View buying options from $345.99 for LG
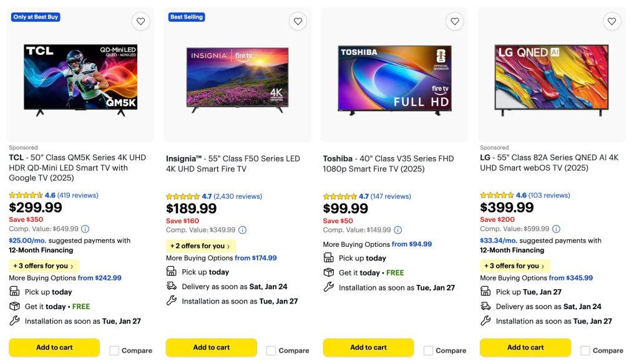This screenshot has height=364, width=639. point(570,278)
